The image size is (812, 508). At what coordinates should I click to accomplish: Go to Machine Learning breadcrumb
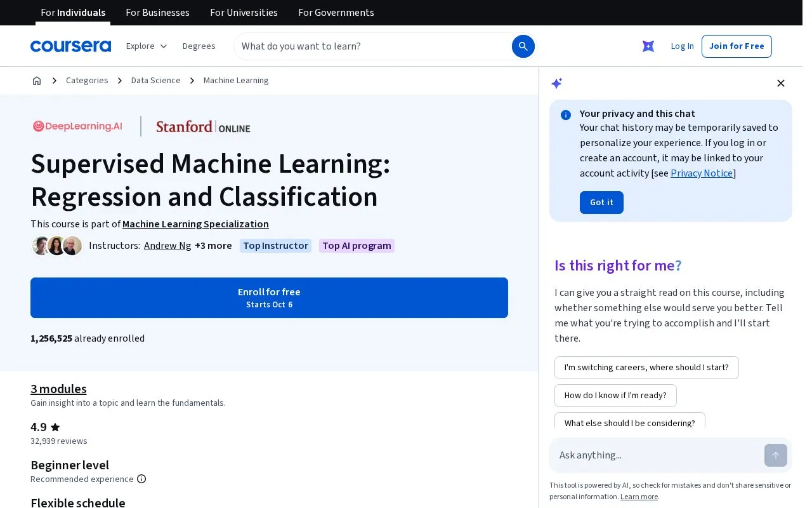tap(236, 81)
